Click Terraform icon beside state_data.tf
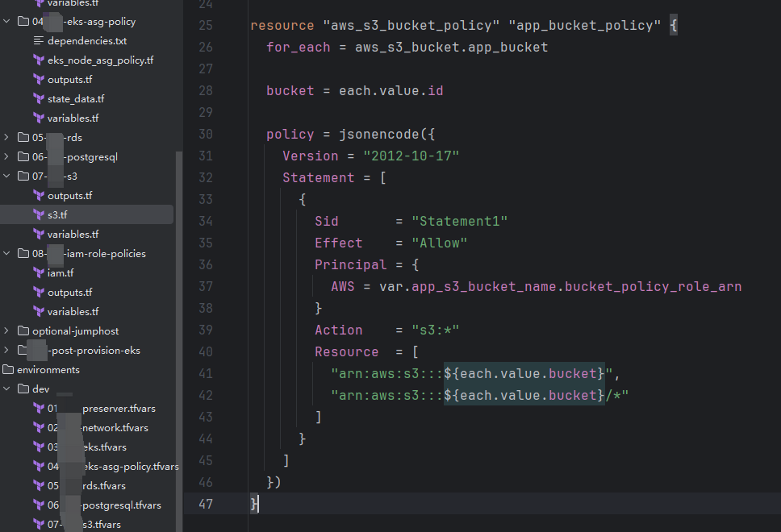Image resolution: width=781 pixels, height=532 pixels. tap(39, 99)
